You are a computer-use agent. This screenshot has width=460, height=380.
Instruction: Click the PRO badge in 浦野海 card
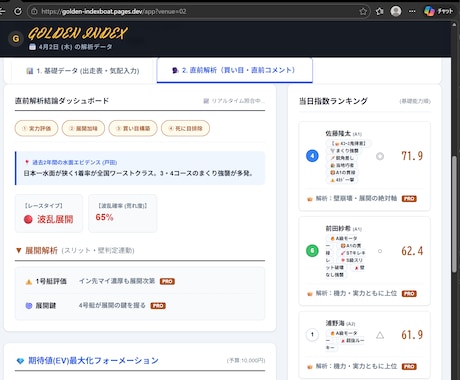pos(409,367)
